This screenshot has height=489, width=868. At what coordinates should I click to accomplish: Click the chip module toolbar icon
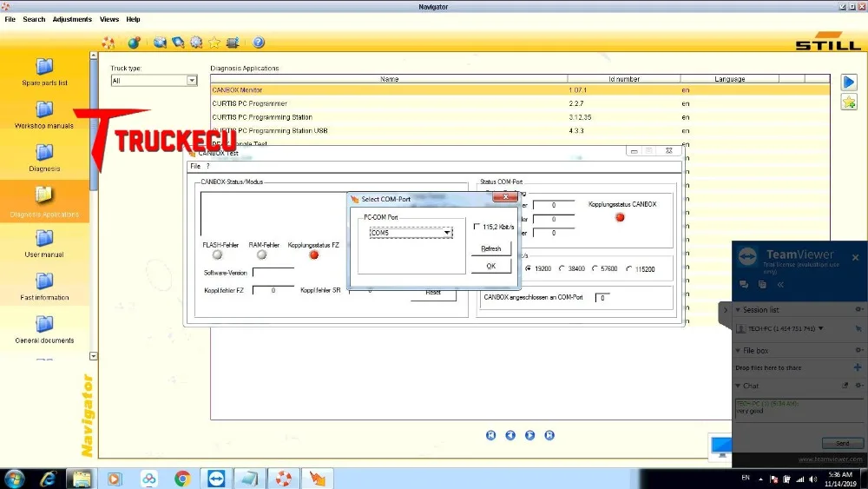(x=233, y=43)
